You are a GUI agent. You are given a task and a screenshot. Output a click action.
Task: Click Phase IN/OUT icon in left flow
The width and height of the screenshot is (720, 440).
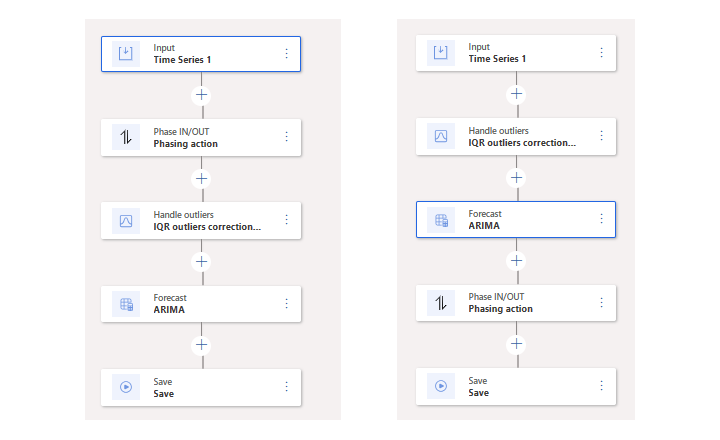point(126,137)
